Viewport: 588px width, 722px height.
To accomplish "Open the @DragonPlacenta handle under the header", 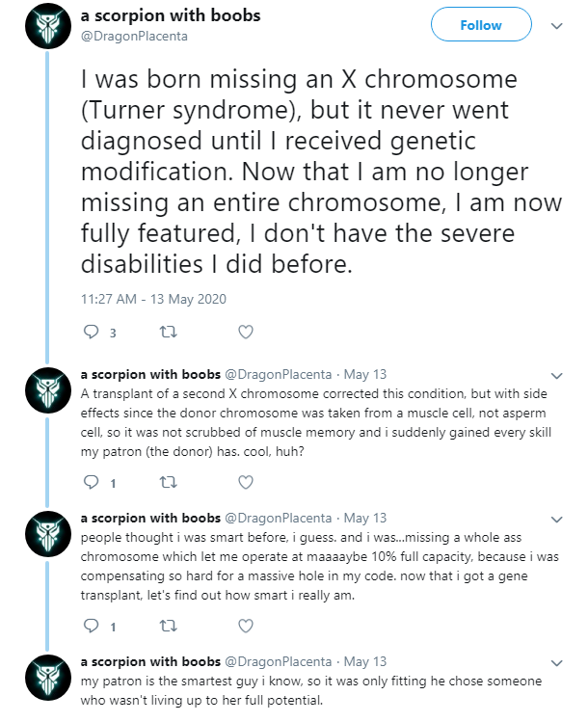I will (x=134, y=37).
